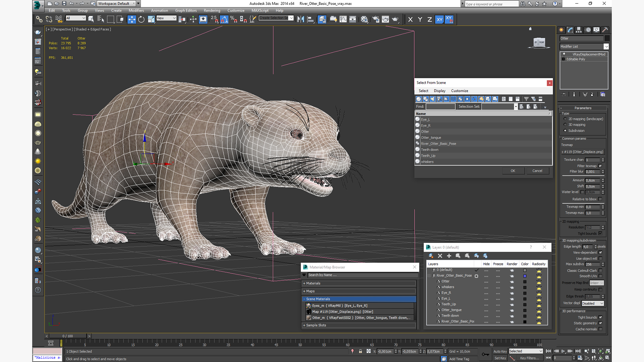Open the Modifiers menu

coord(136,10)
